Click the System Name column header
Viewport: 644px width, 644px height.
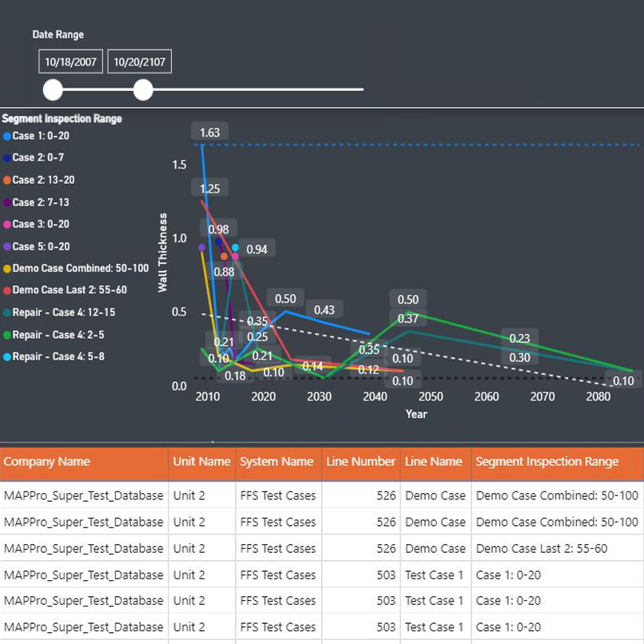(277, 463)
